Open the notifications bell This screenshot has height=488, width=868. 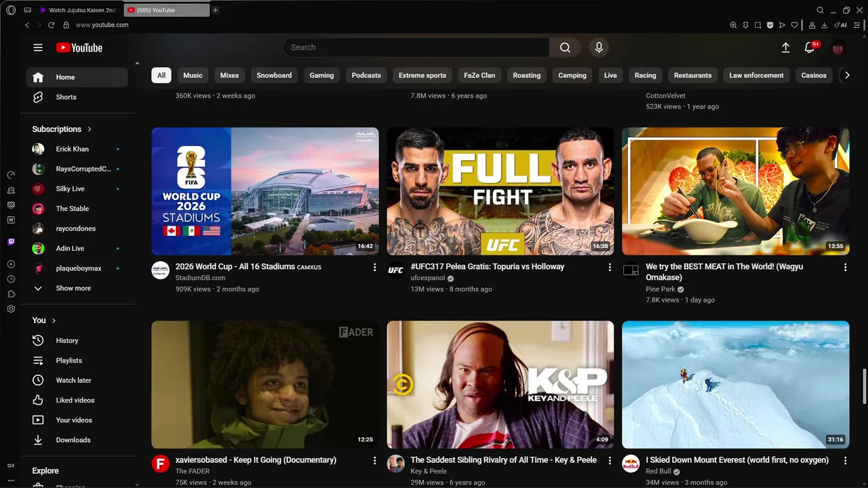[x=809, y=47]
